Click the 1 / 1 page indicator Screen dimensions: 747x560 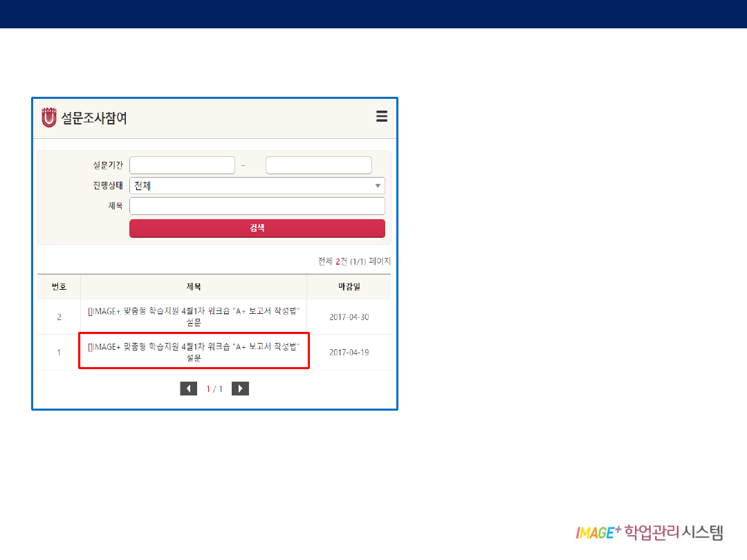(214, 389)
